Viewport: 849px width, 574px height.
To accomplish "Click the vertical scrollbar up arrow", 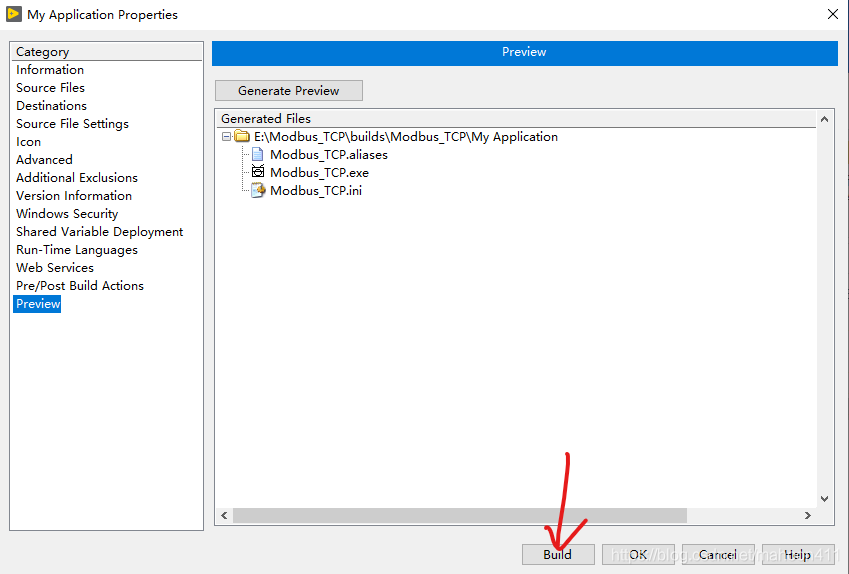I will [824, 119].
